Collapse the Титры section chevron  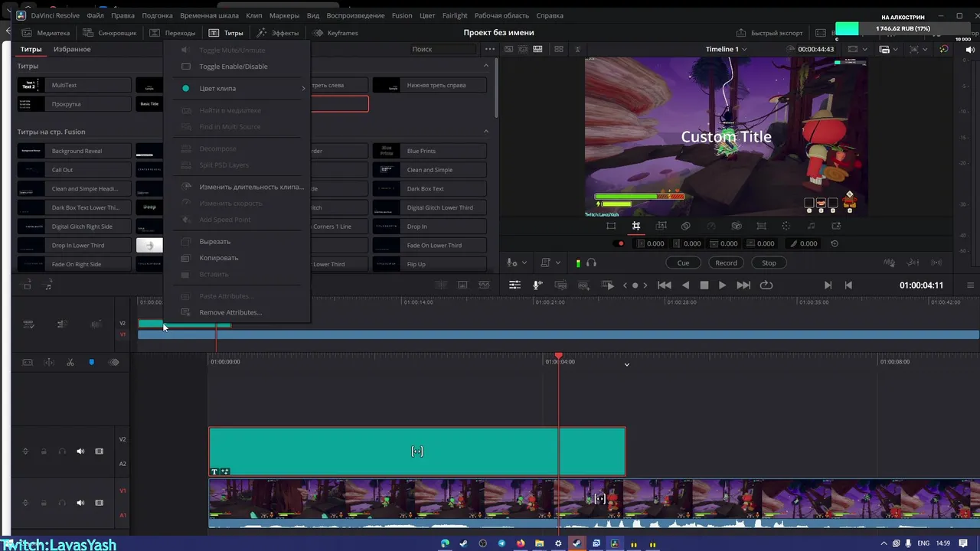tap(485, 66)
